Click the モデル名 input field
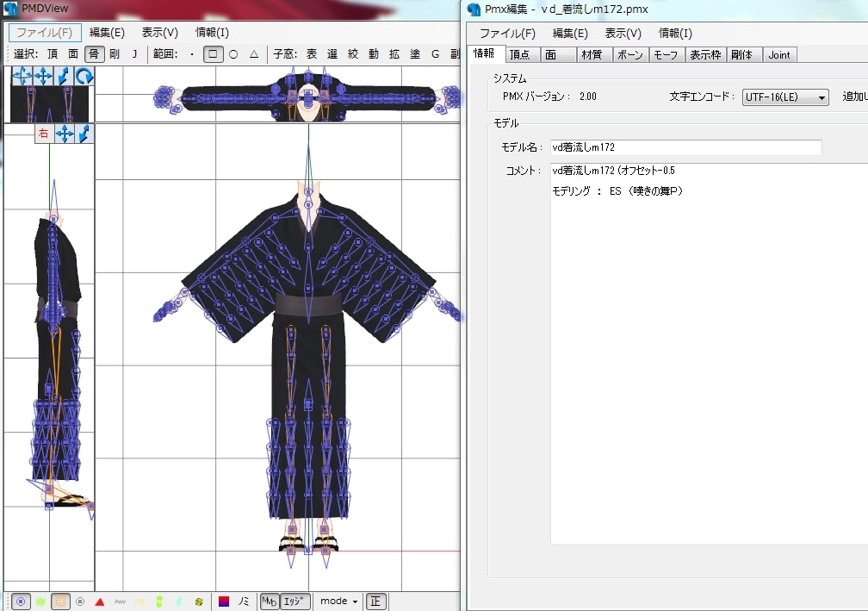The height and width of the screenshot is (611, 868). click(x=685, y=147)
